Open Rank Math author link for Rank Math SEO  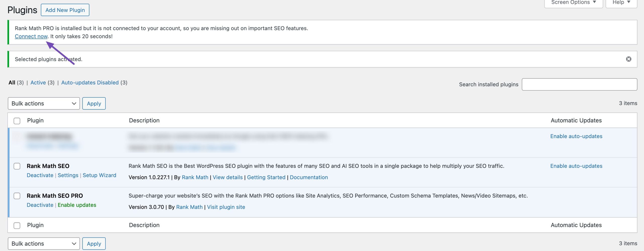195,177
